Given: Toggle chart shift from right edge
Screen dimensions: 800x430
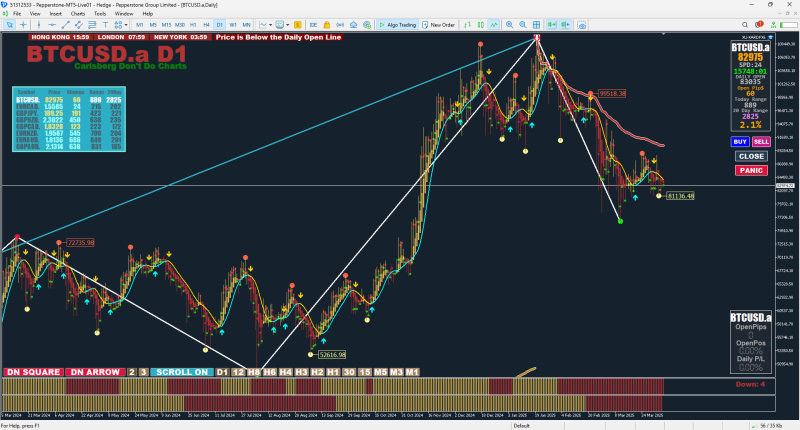Looking at the screenshot, I should [565, 24].
